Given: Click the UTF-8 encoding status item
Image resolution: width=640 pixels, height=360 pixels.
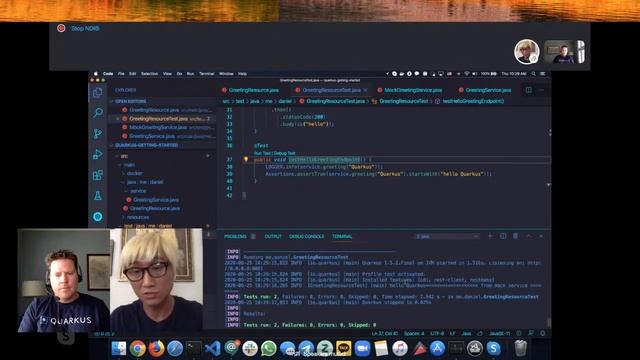Looking at the screenshot, I should [437, 333].
